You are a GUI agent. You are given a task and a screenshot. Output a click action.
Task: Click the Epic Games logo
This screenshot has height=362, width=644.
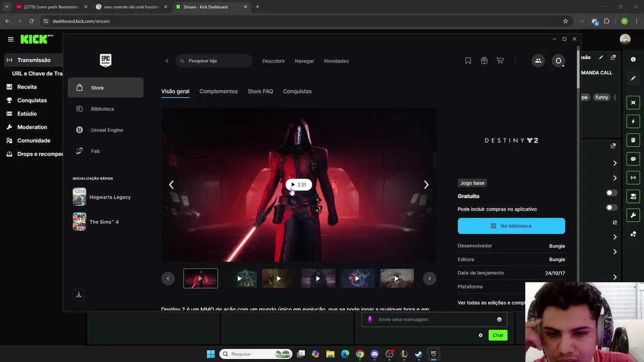click(105, 60)
